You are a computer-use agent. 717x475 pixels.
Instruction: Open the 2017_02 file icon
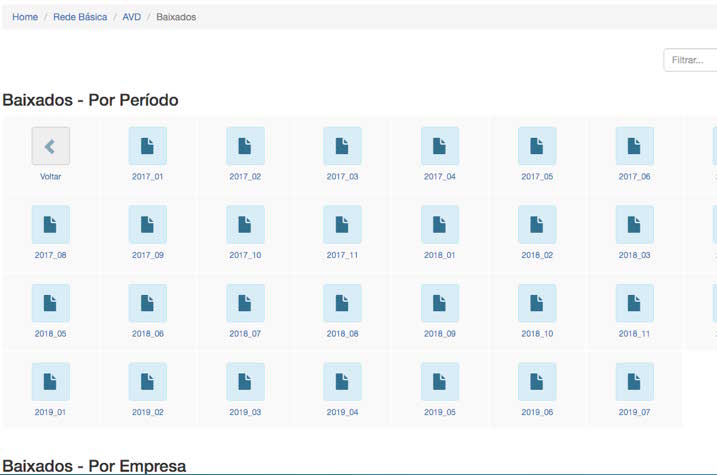pyautogui.click(x=245, y=146)
